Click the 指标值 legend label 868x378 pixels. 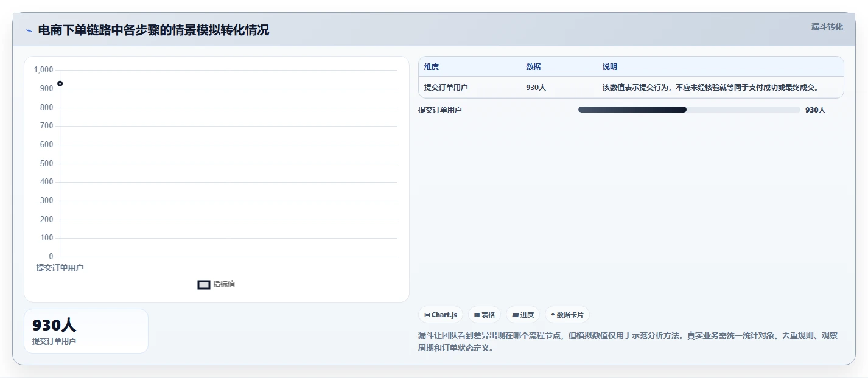coord(224,284)
